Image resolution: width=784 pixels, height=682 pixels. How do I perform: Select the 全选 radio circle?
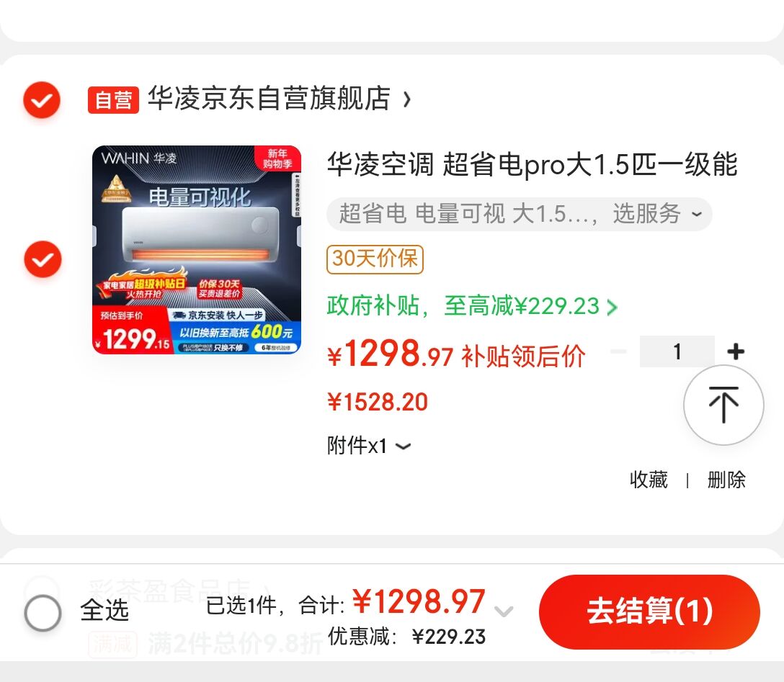tap(43, 613)
